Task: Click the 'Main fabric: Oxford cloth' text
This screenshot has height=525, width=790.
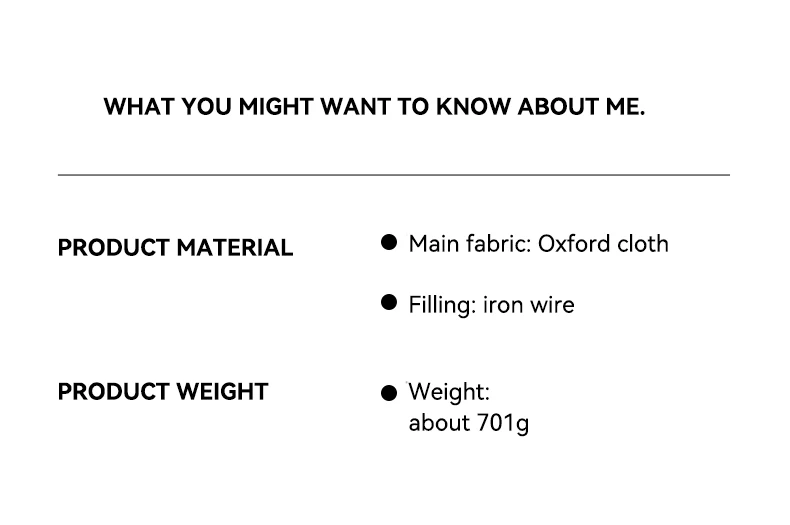Action: click(539, 244)
